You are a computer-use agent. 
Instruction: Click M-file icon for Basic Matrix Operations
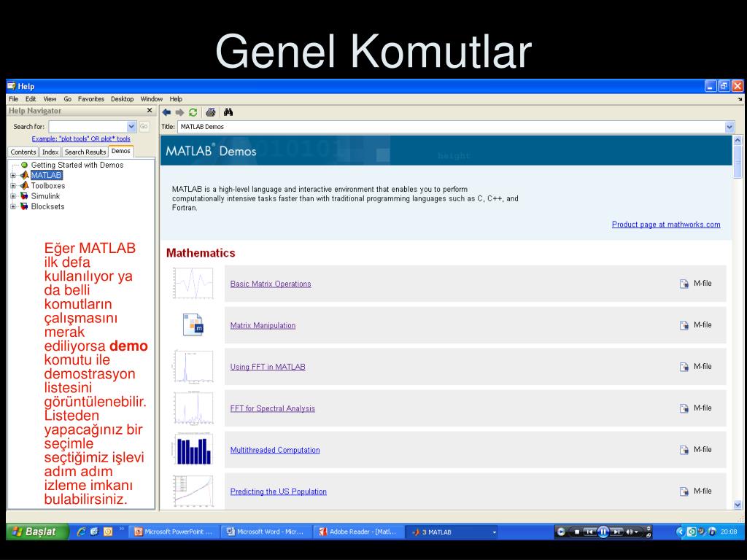pos(684,284)
